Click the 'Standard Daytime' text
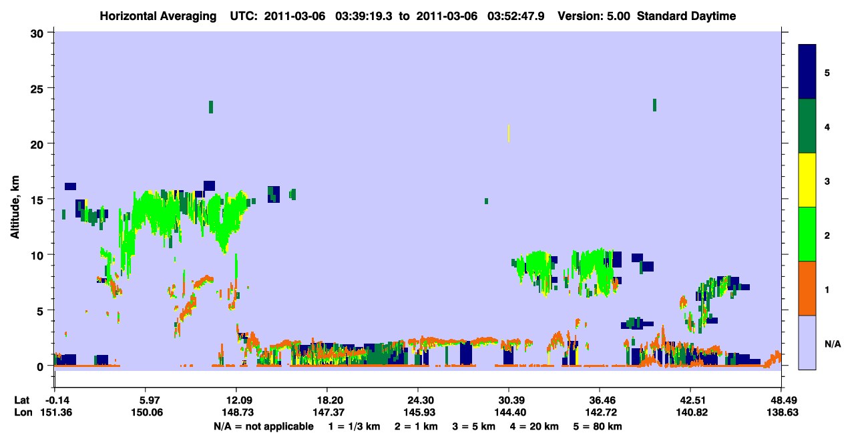Image resolution: width=868 pixels, height=445 pixels. (686, 16)
